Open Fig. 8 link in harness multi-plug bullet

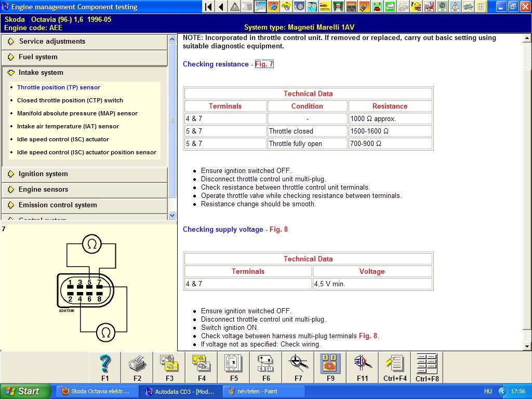point(368,336)
